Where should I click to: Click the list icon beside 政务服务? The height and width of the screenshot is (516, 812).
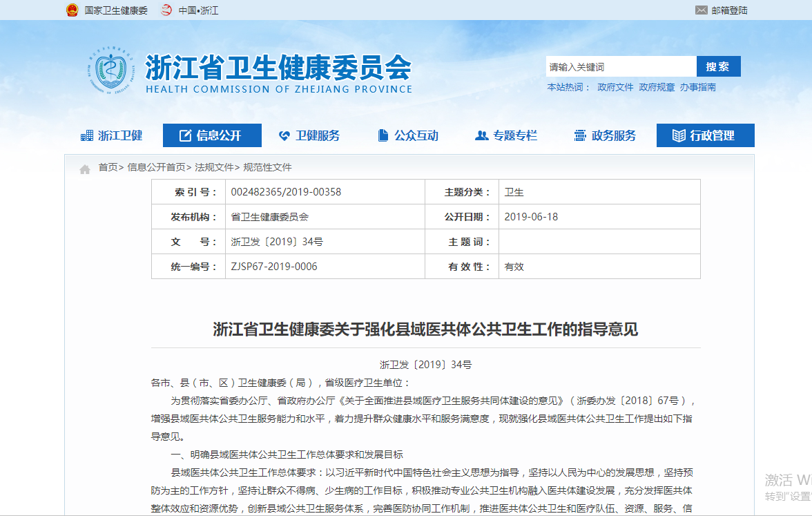click(x=580, y=135)
